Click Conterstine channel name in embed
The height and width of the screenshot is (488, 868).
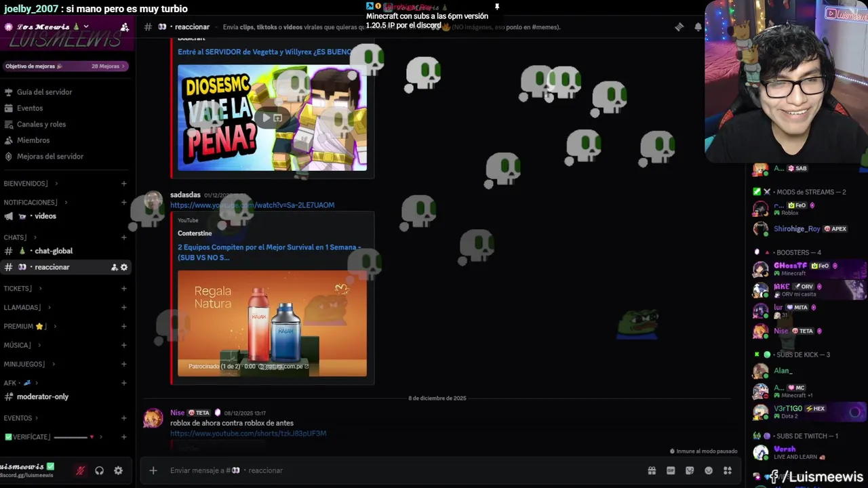(195, 233)
